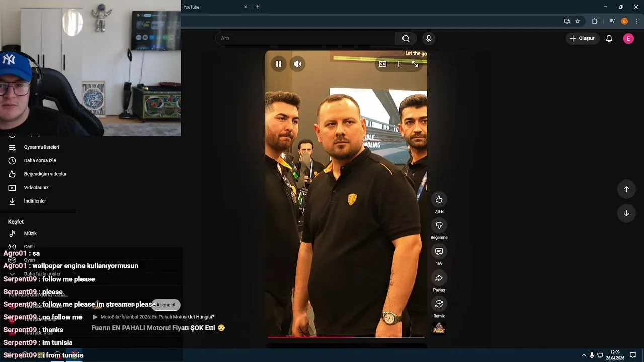This screenshot has height=362, width=644.
Task: Click the play icon beside Videolarınız
Action: pyautogui.click(x=12, y=188)
